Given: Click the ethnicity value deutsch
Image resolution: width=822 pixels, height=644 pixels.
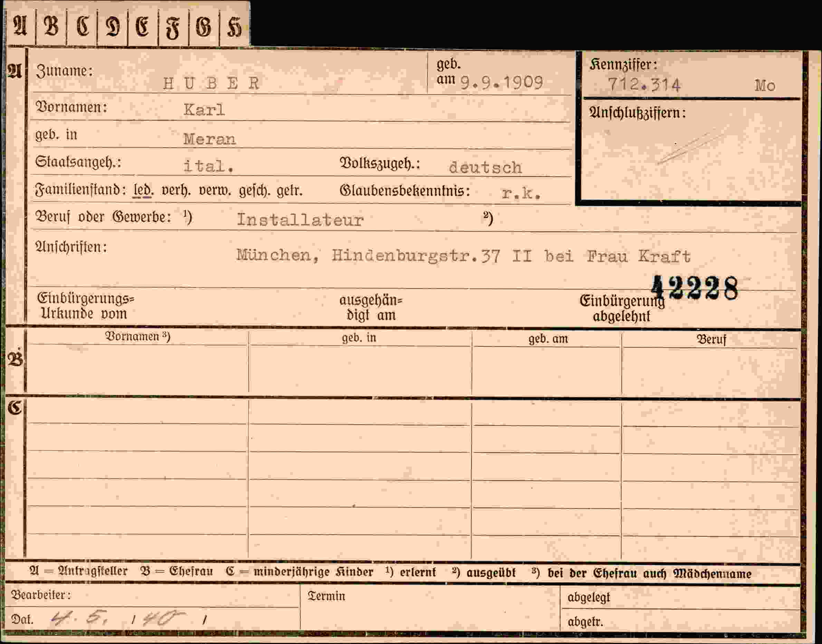Looking at the screenshot, I should (x=486, y=167).
